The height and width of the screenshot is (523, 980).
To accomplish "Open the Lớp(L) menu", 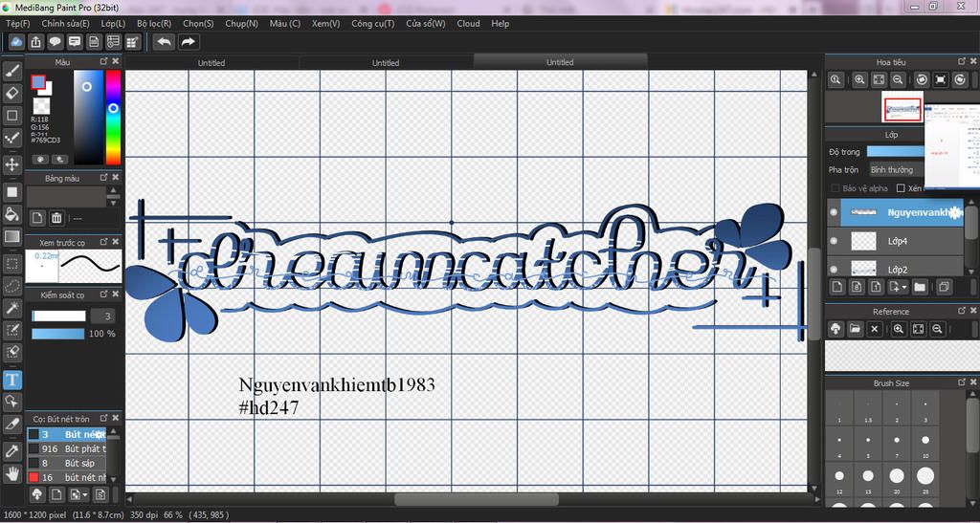I will click(x=113, y=24).
